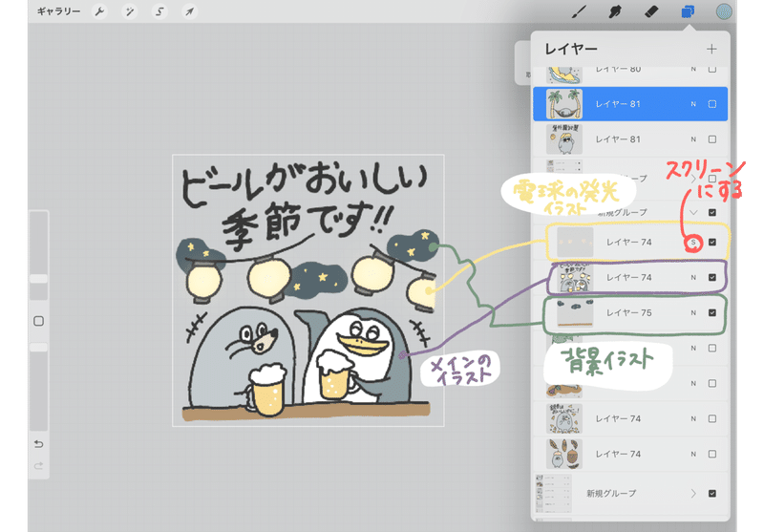The width and height of the screenshot is (764, 532).
Task: Tap the レイヤー 75 layer thumbnail
Action: coord(576,312)
